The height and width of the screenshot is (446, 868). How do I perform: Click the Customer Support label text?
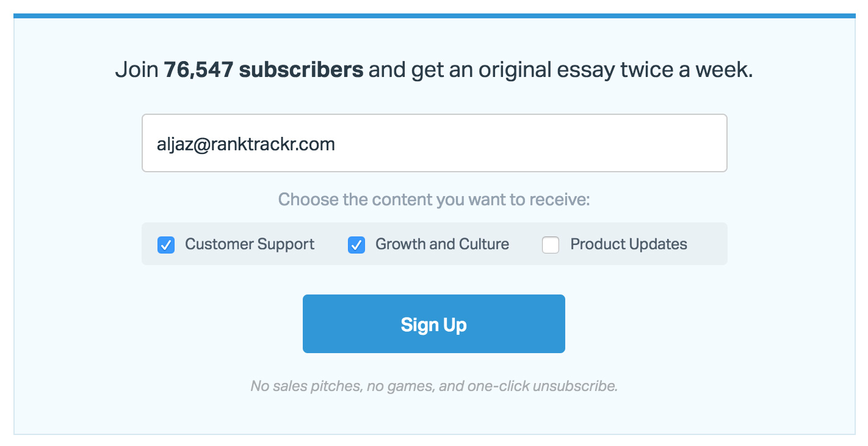click(x=250, y=244)
